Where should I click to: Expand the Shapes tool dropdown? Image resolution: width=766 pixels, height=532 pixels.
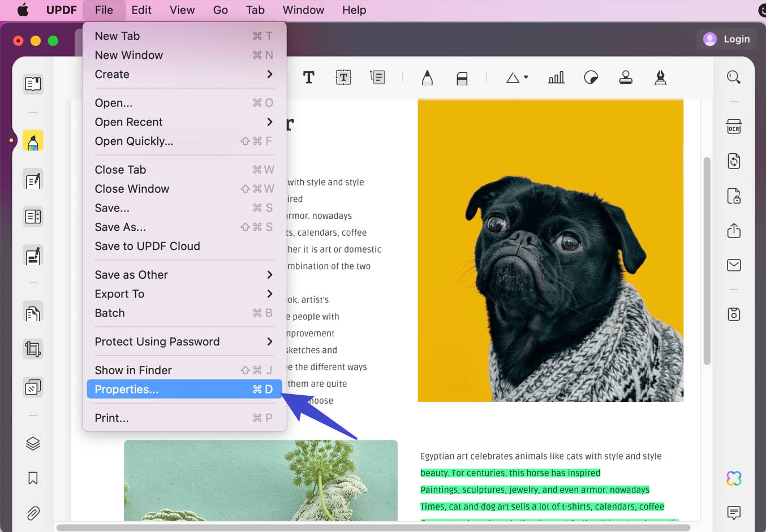point(526,77)
